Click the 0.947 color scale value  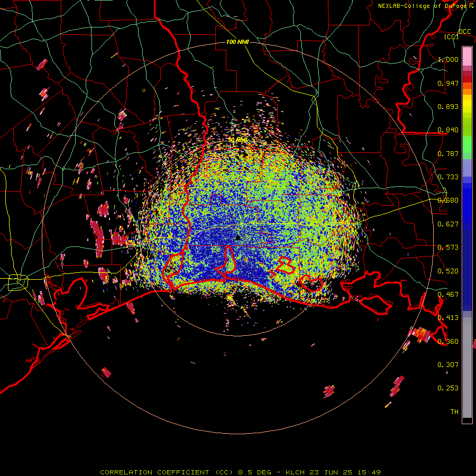448,83
